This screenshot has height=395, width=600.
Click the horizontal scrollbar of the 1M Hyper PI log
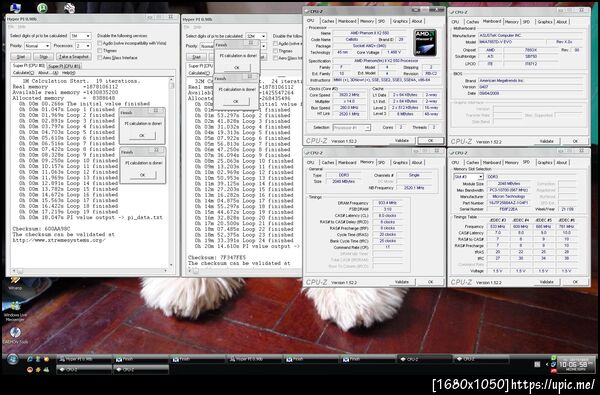point(90,271)
